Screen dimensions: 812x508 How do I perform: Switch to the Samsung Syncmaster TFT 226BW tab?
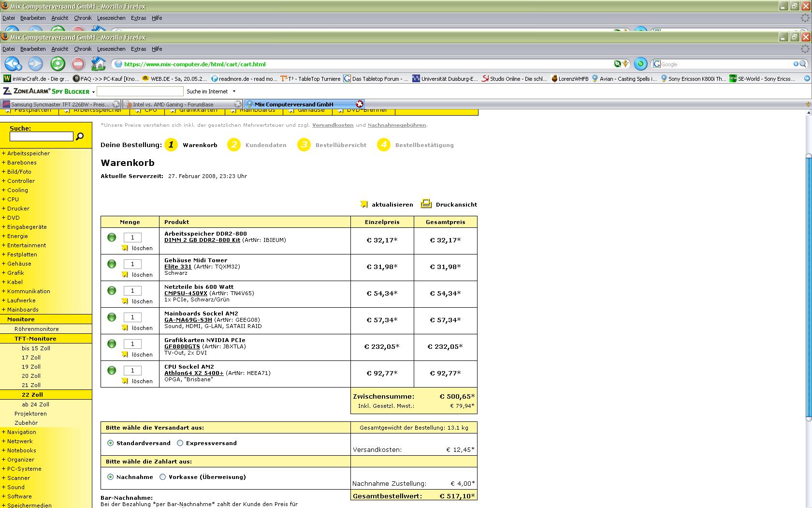click(61, 104)
